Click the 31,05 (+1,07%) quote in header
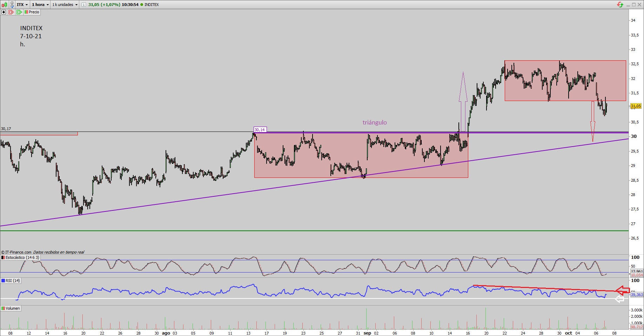 click(x=104, y=5)
